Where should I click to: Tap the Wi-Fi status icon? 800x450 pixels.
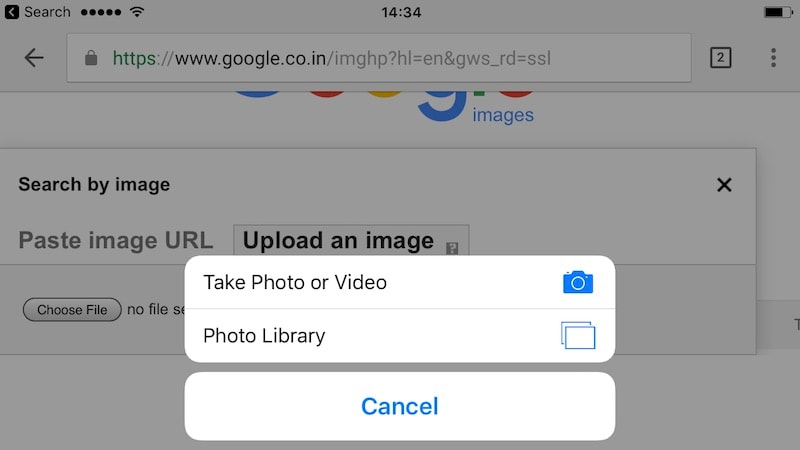click(x=137, y=12)
